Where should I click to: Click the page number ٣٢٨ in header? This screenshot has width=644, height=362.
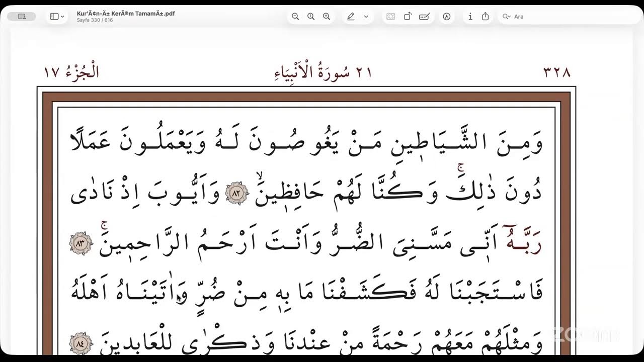click(x=557, y=72)
